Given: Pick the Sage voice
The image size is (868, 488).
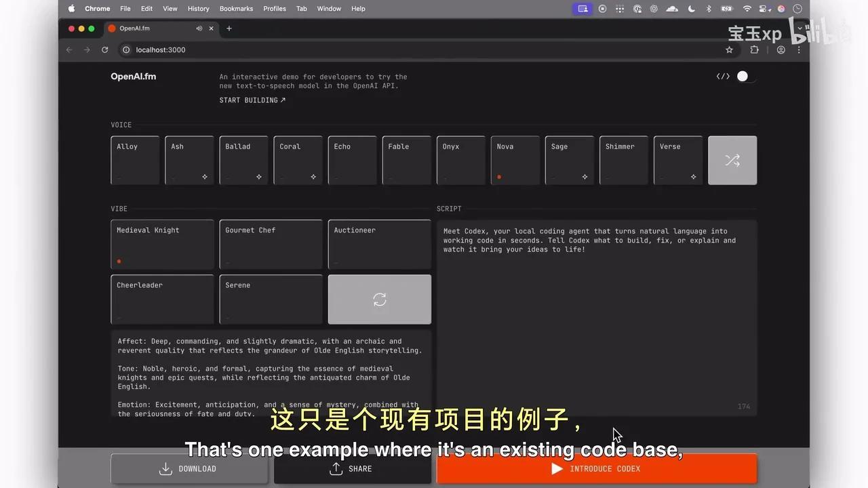Looking at the screenshot, I should [x=569, y=160].
